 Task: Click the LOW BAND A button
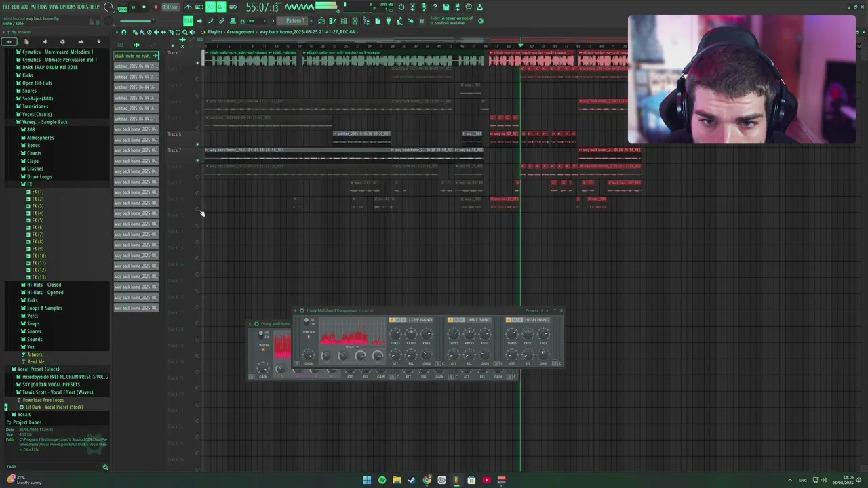(391, 320)
